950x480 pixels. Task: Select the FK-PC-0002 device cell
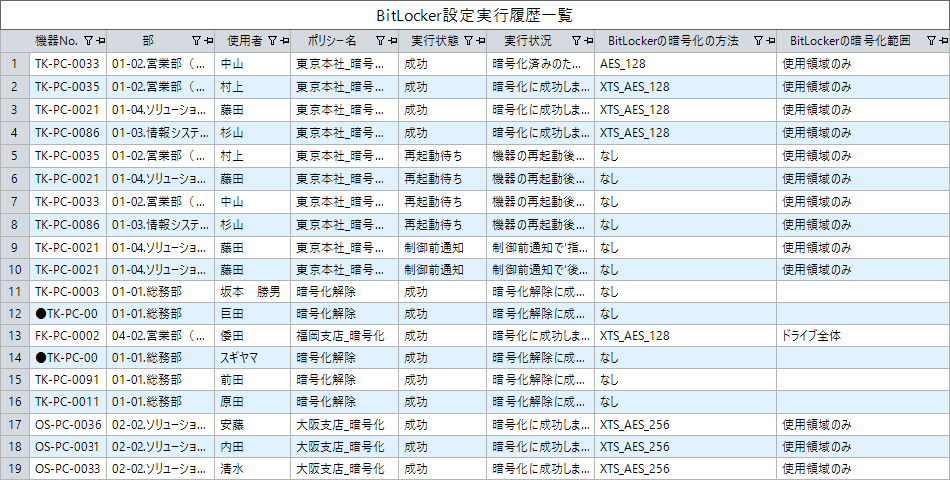tap(68, 335)
